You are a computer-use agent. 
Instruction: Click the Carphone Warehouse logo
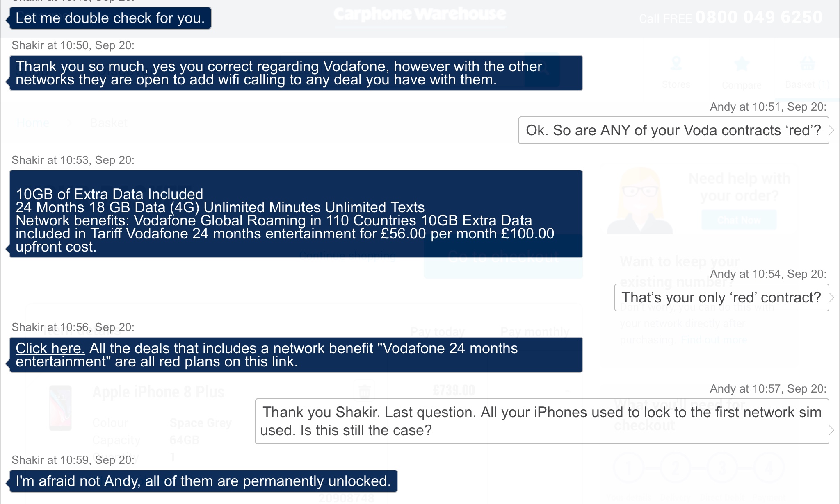[x=420, y=14]
